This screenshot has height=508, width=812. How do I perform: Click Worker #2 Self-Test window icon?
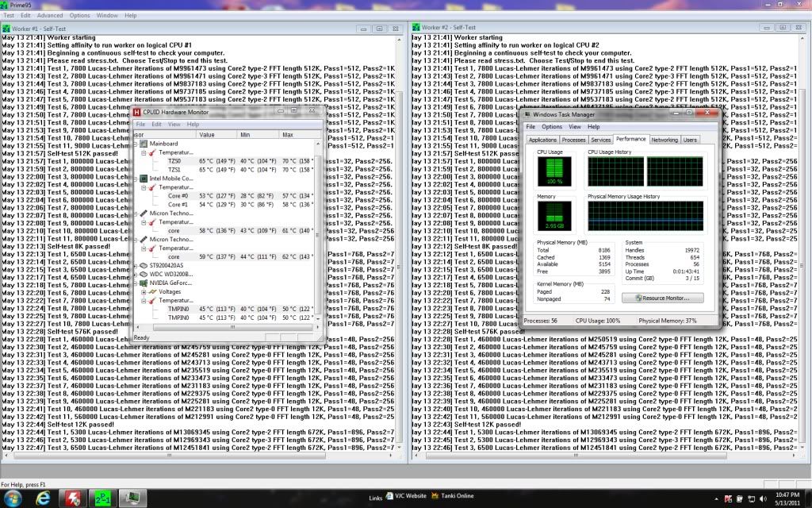coord(416,27)
